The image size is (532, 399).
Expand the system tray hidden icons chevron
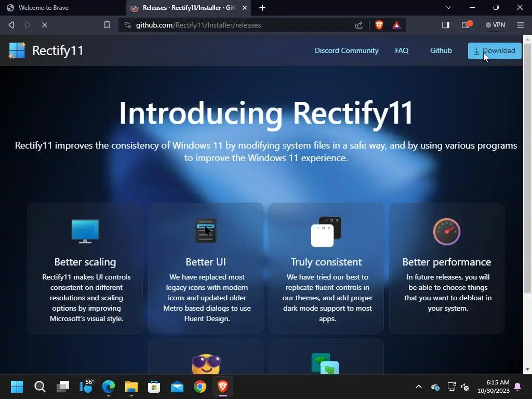(x=419, y=387)
